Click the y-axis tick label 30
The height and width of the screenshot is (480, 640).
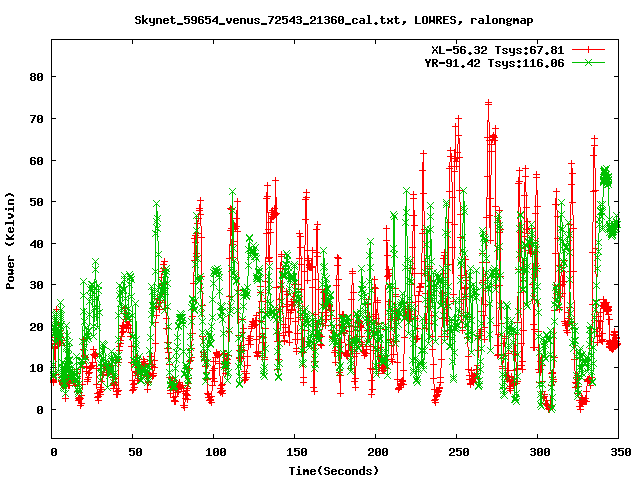click(36, 285)
